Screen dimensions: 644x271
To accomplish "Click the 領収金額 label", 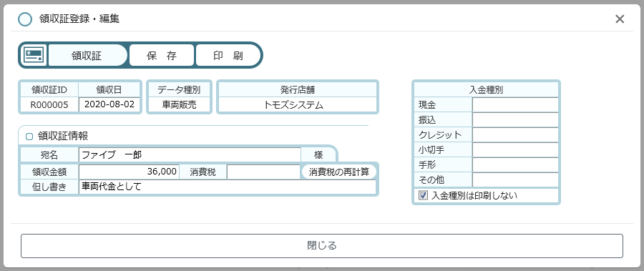I will coord(49,172).
